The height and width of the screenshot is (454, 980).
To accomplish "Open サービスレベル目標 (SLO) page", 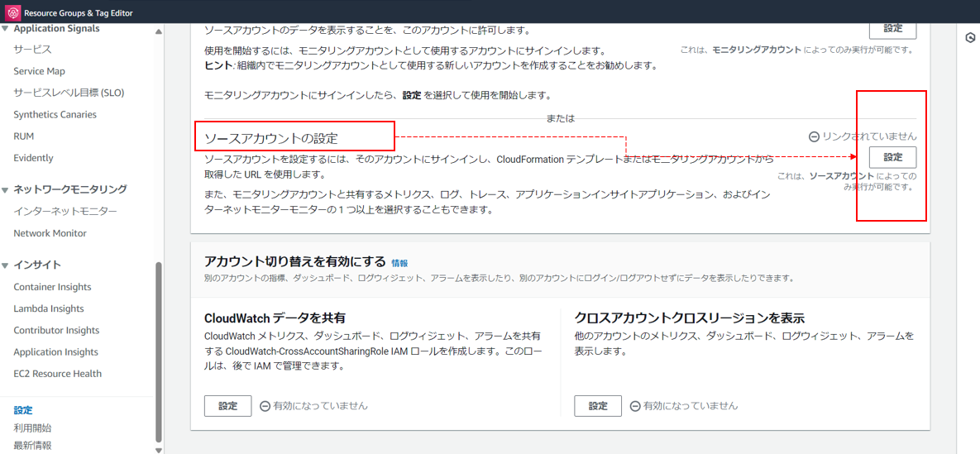I will pos(69,93).
